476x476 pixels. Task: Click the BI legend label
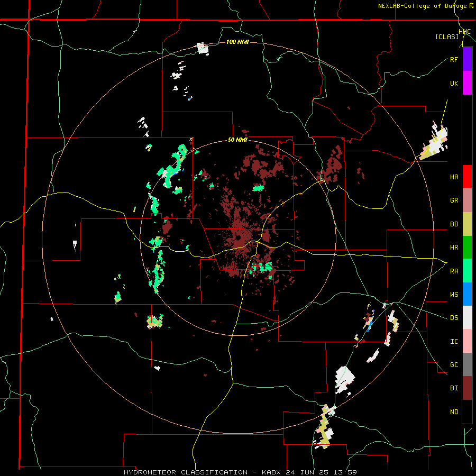coord(454,388)
